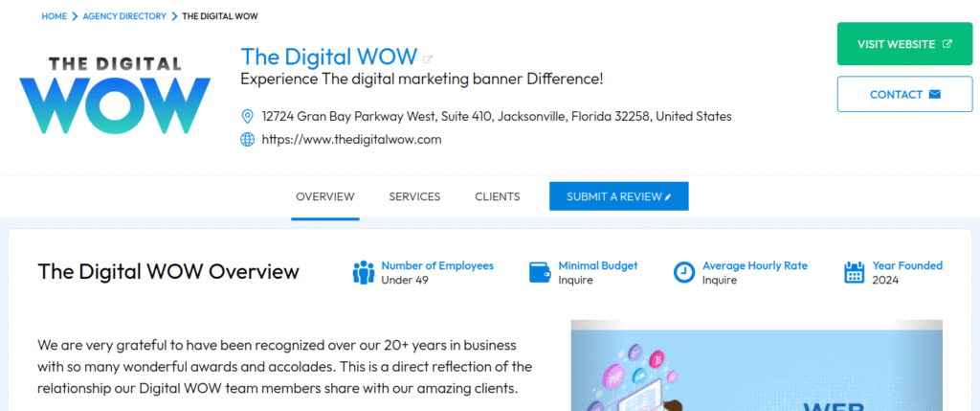Click the Average Hourly Rate clock icon

tap(683, 272)
